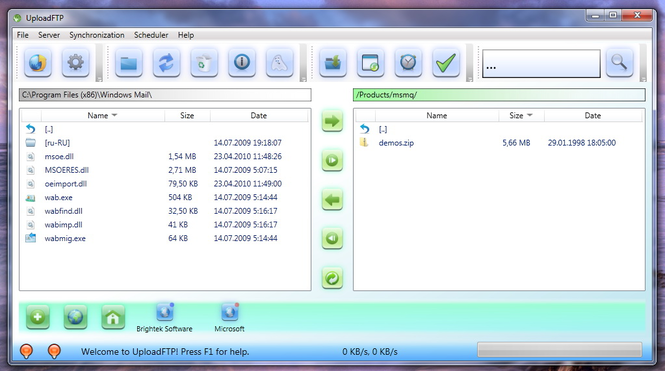The image size is (665, 371).
Task: Go up via [..] in remote pane
Action: click(383, 129)
